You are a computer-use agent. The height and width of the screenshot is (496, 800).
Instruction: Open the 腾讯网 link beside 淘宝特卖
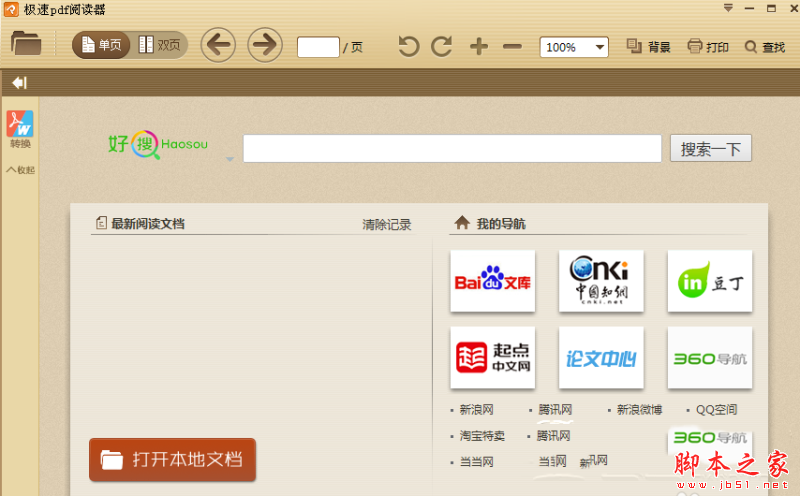[x=554, y=436]
